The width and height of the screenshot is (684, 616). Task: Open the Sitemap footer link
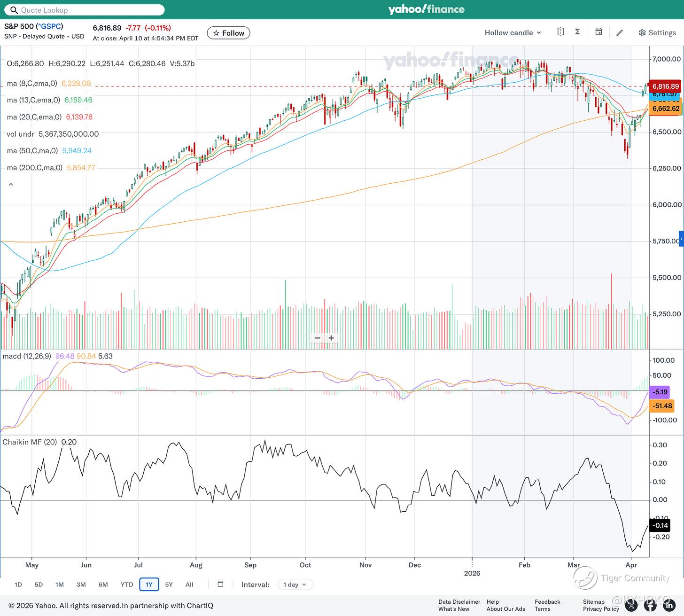click(x=594, y=602)
